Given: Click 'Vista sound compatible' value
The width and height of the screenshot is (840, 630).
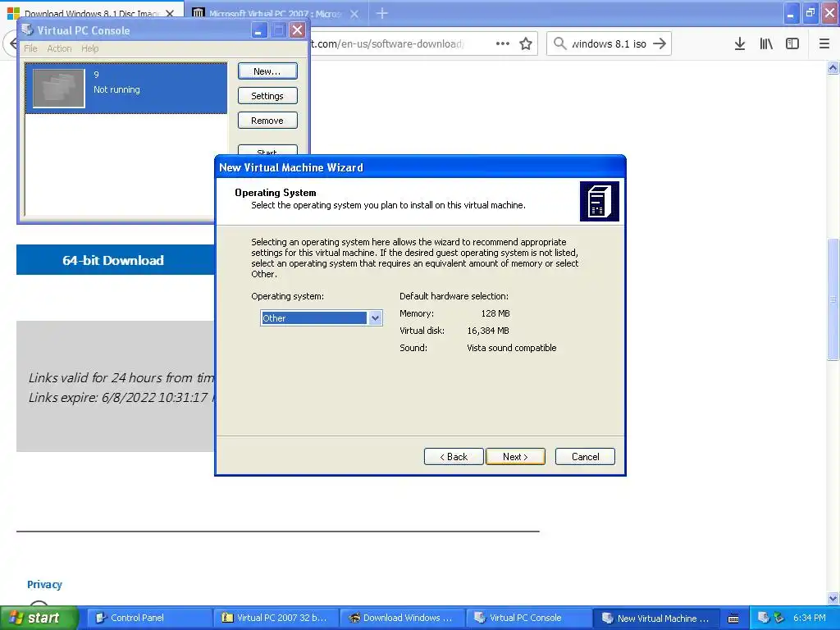Looking at the screenshot, I should 512,348.
